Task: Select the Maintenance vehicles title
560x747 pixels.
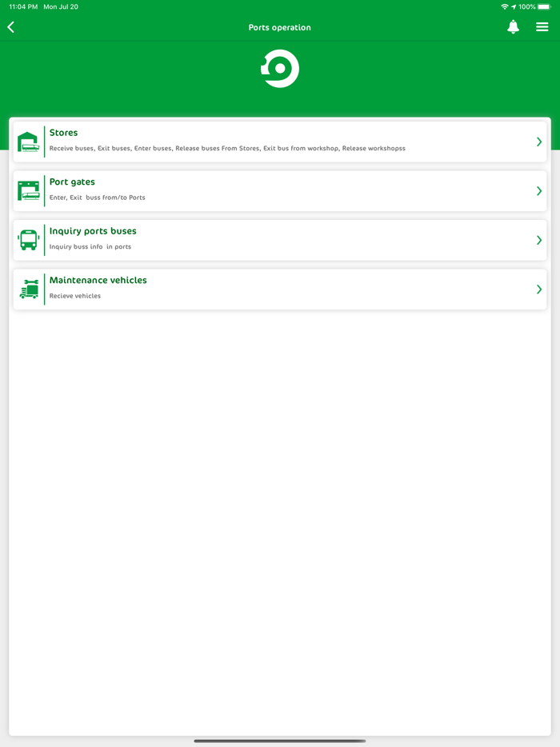Action: tap(98, 280)
